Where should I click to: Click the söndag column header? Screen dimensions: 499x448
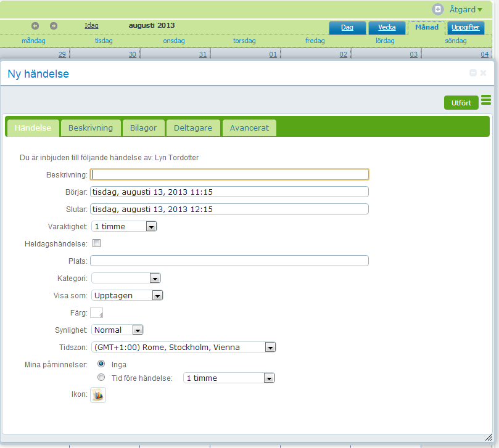click(x=456, y=41)
